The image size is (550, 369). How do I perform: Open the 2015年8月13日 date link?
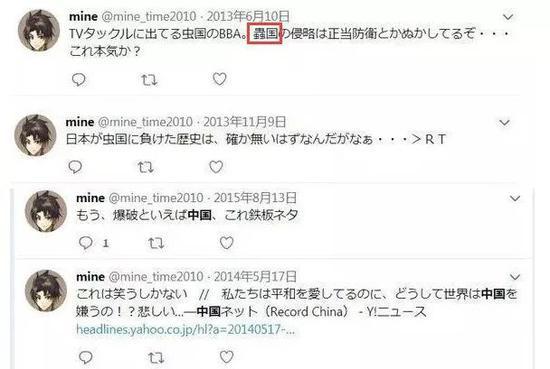pyautogui.click(x=255, y=198)
